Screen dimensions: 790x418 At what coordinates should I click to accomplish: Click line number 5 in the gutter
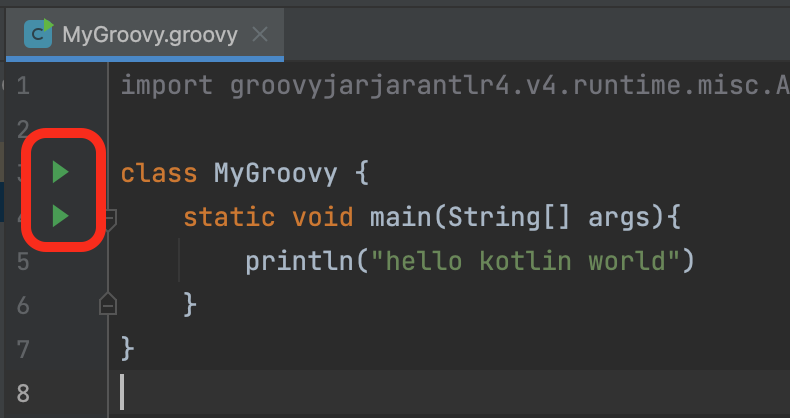(23, 262)
